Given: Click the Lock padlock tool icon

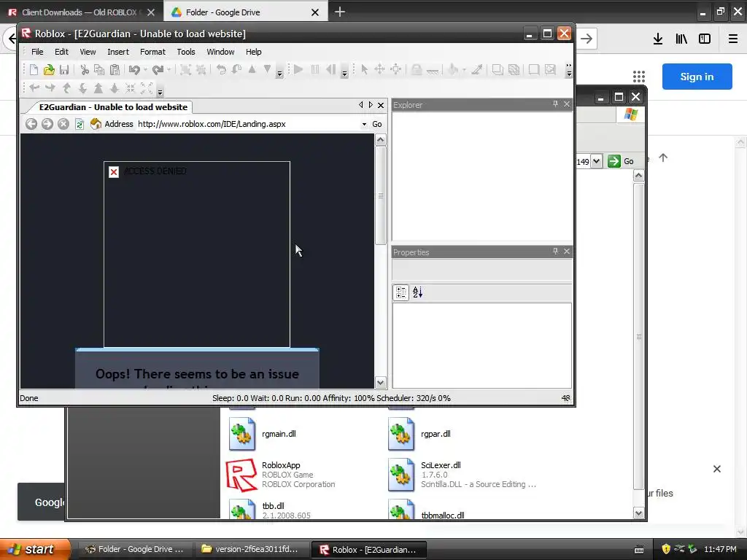Looking at the screenshot, I should tap(417, 69).
